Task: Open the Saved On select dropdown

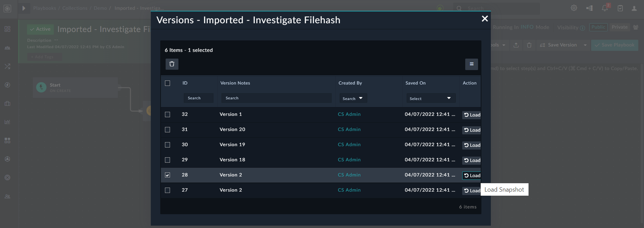Action: point(431,98)
